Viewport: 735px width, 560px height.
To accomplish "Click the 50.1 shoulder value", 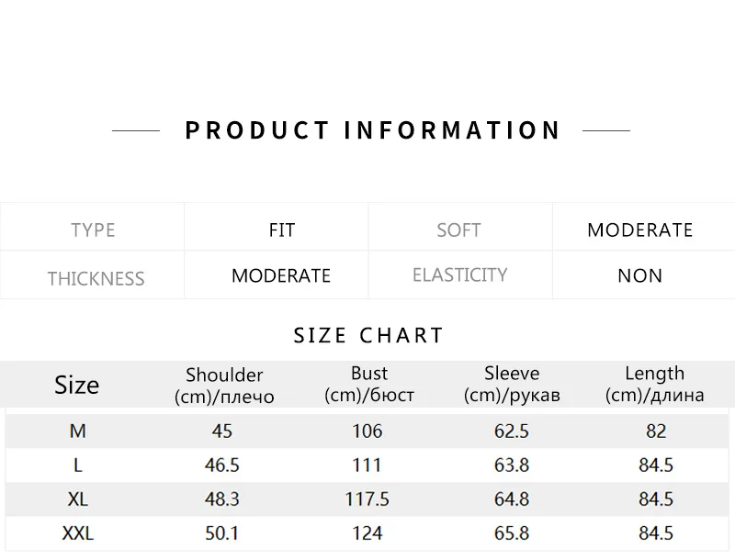I will click(222, 533).
